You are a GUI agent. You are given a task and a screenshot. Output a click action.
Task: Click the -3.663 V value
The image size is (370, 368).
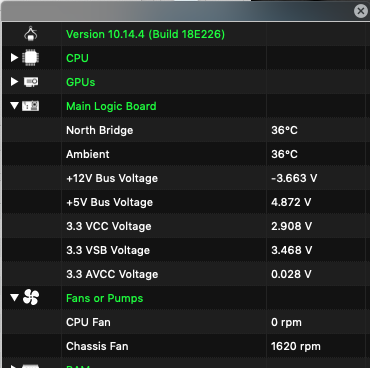pos(294,178)
